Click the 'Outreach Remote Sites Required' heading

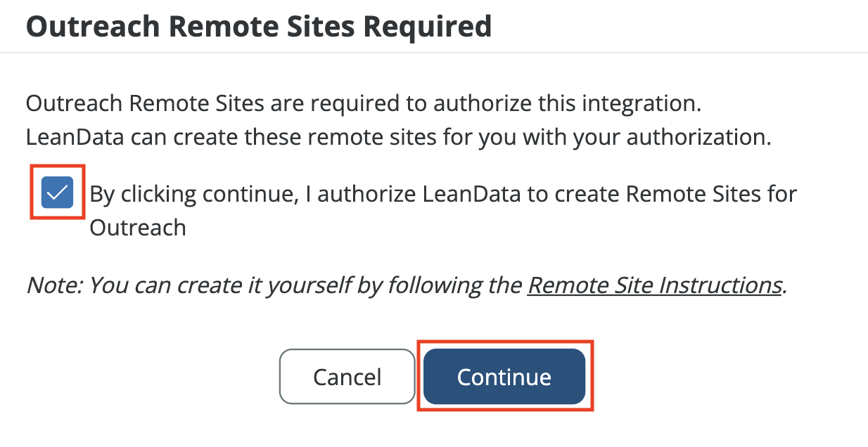tap(258, 27)
